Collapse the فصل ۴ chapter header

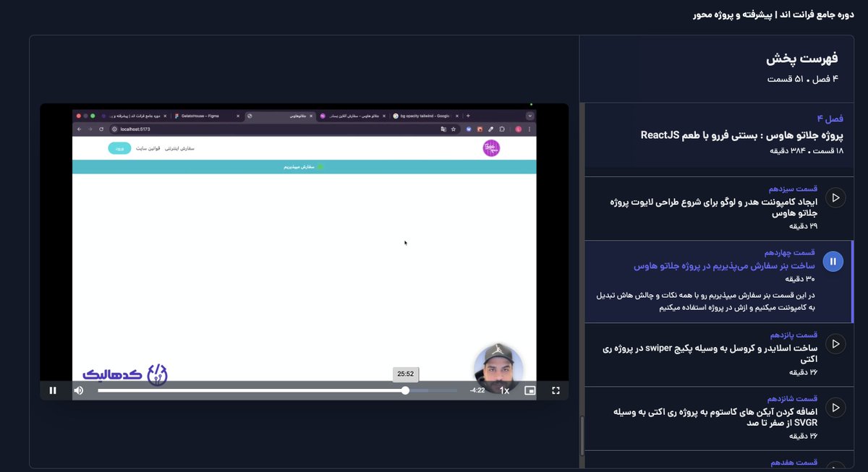click(719, 135)
